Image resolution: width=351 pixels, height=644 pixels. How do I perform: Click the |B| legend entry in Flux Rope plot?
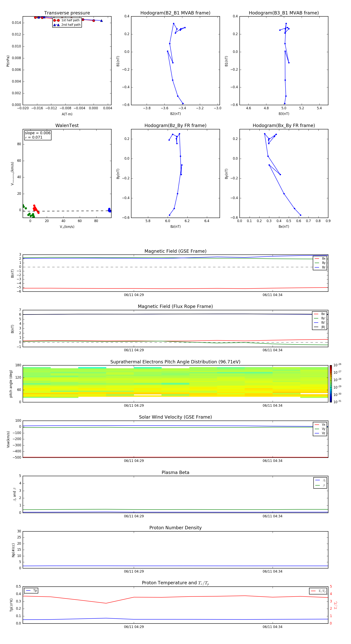tap(320, 327)
